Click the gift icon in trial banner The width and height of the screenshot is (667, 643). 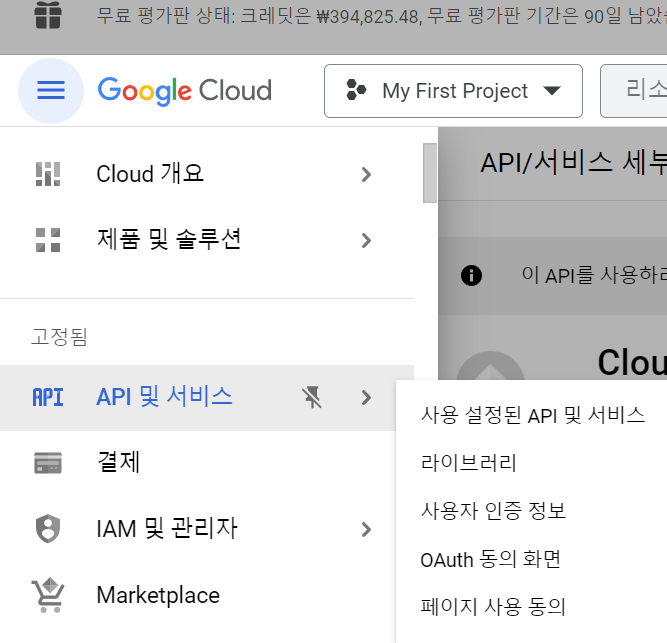(48, 15)
